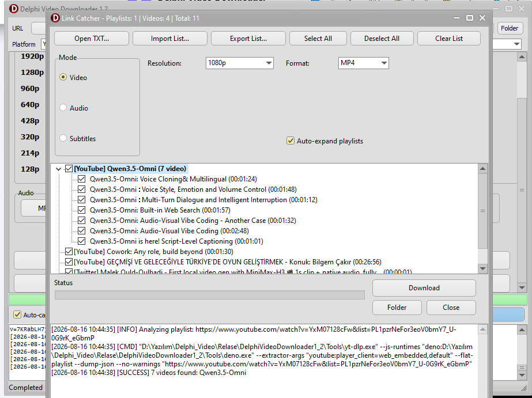Select 428p resolution in main window
Viewport: 532px width, 398px height.
tap(30, 121)
